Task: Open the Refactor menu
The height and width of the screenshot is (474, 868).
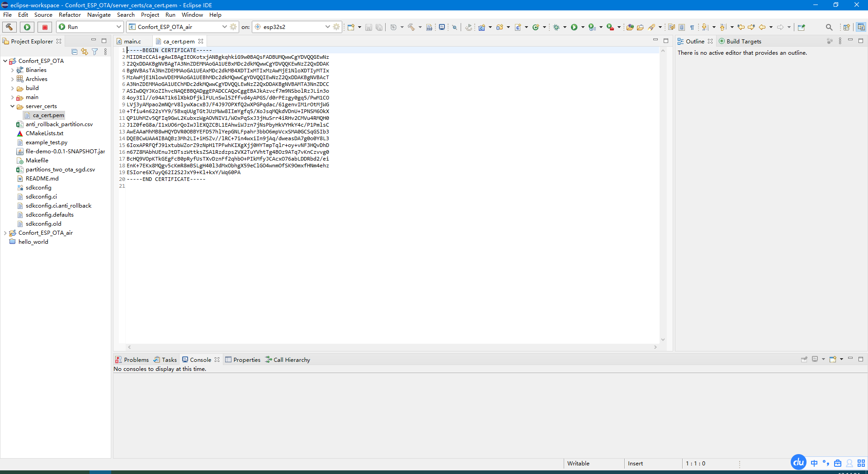Action: coord(70,14)
